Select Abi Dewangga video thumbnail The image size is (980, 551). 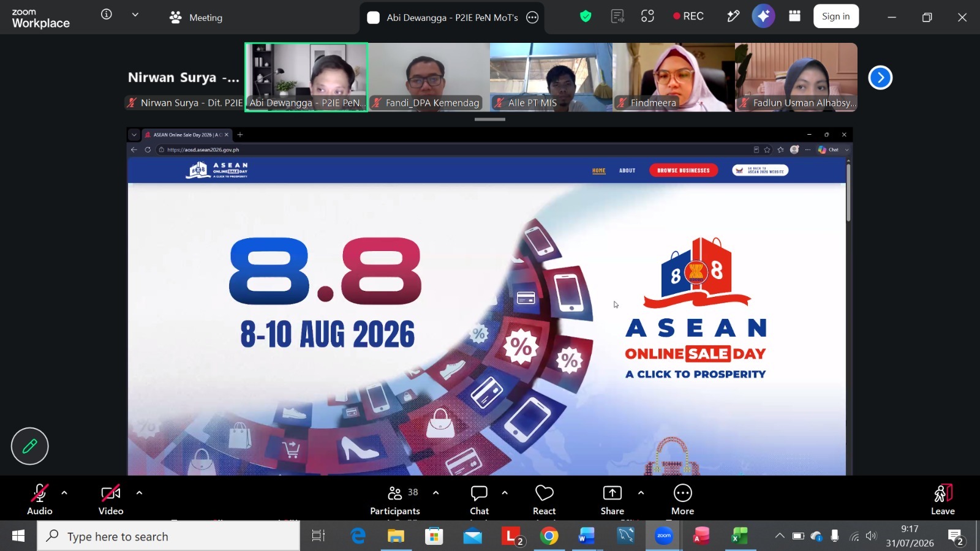(x=306, y=77)
